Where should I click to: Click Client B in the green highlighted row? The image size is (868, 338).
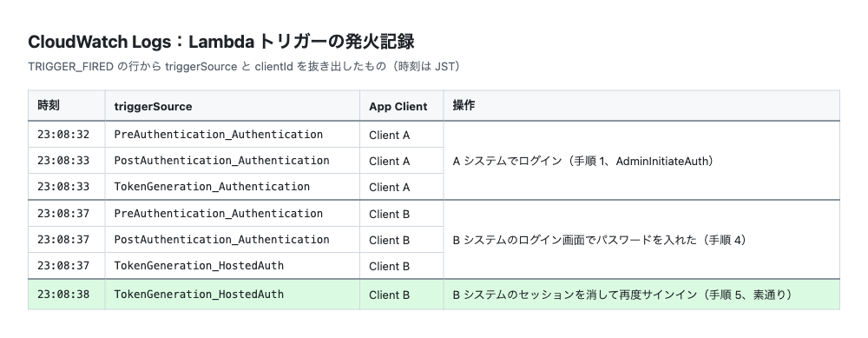coord(389,295)
